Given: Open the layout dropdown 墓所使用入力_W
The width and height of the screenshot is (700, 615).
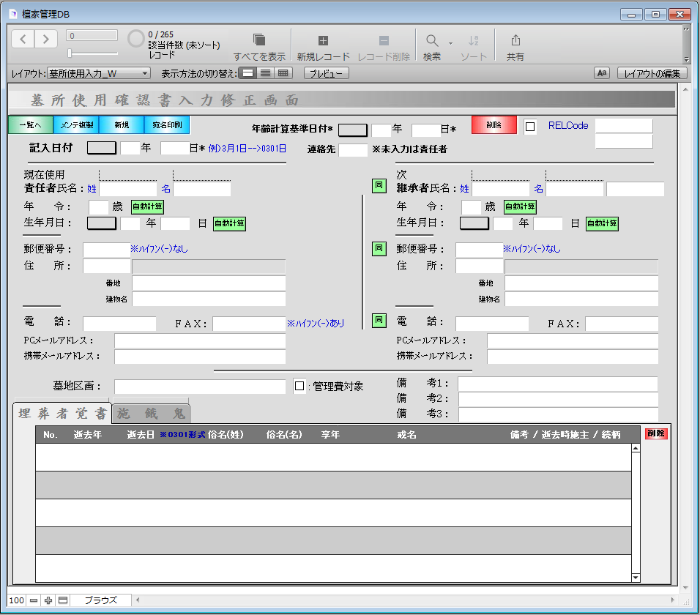Looking at the screenshot, I should (99, 74).
